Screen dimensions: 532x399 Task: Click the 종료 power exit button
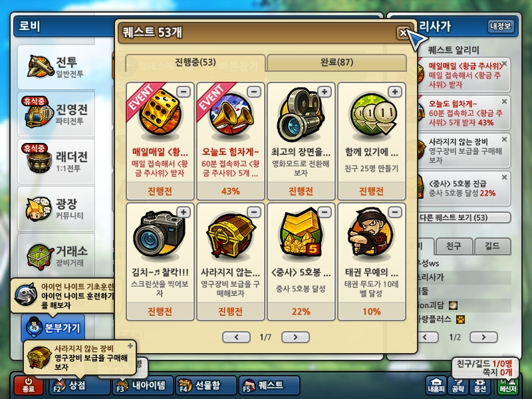pyautogui.click(x=29, y=386)
